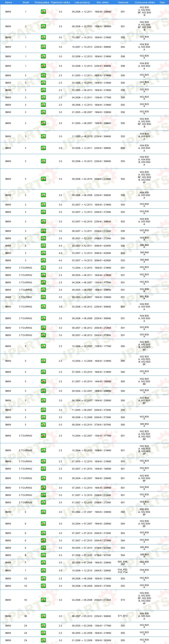The image size is (169, 644).
Task: Select fuel icon of BMW 1 E88 225kW row
Action: point(43,66)
